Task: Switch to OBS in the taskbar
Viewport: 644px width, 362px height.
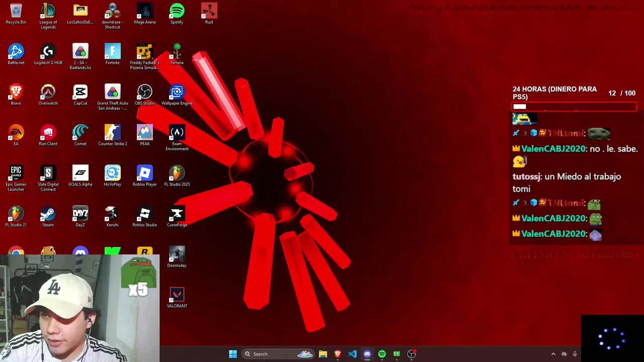Action: pos(412,354)
